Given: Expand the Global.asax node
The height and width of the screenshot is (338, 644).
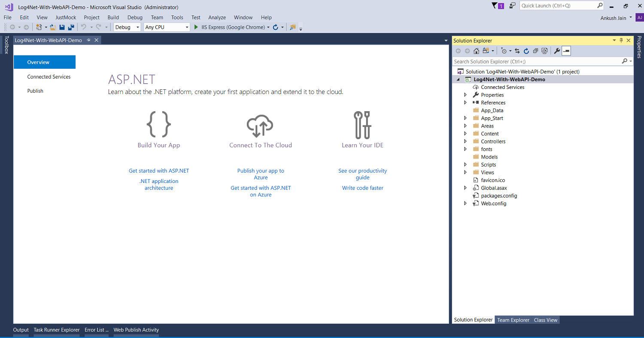Looking at the screenshot, I should point(465,188).
